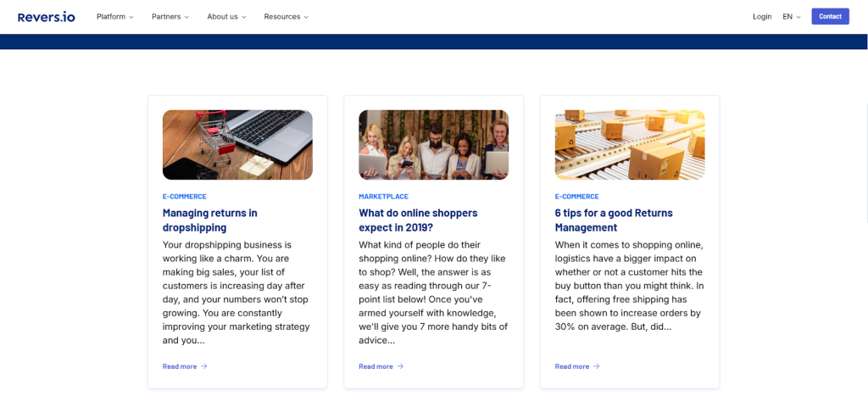
Task: Expand the Platform chevron arrow
Action: [x=131, y=17]
